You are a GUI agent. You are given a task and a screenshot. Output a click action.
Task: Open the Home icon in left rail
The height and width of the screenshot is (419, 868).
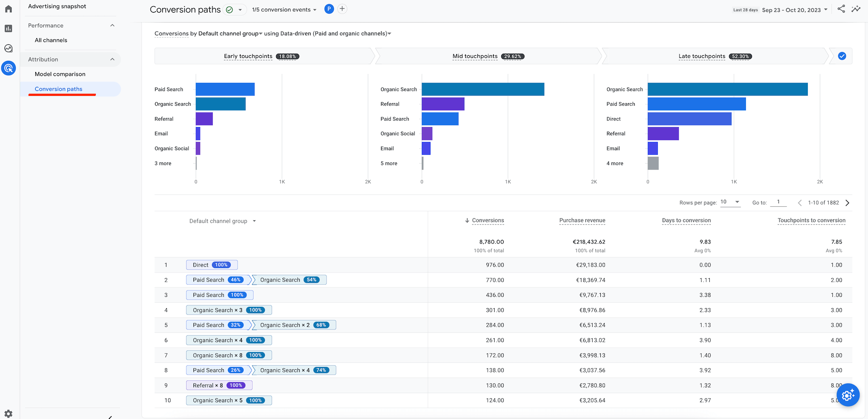point(8,9)
